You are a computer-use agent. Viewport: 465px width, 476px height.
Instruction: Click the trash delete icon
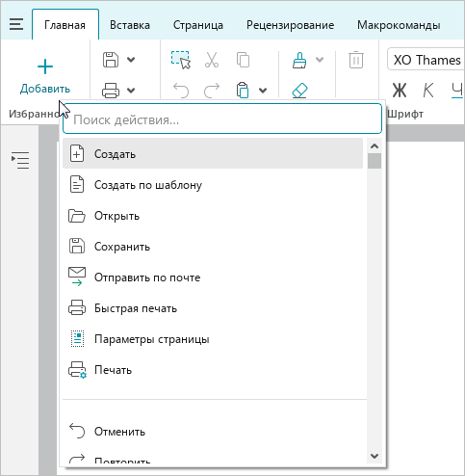click(x=356, y=60)
